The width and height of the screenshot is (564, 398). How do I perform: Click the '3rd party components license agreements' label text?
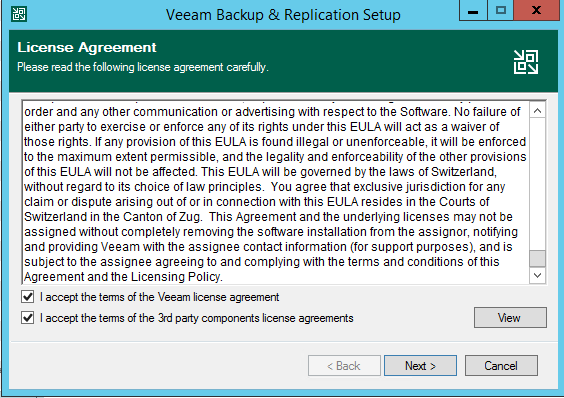pyautogui.click(x=255, y=318)
